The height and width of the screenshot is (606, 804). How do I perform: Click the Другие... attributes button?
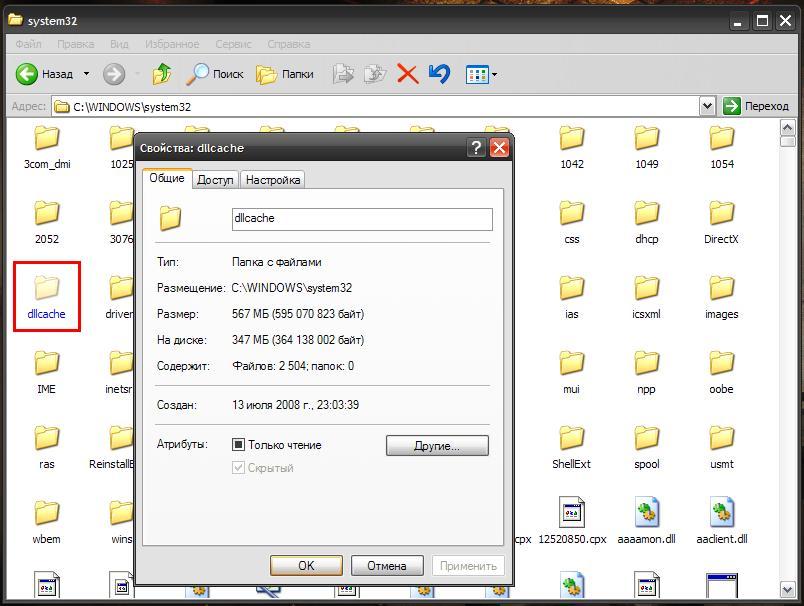point(437,446)
